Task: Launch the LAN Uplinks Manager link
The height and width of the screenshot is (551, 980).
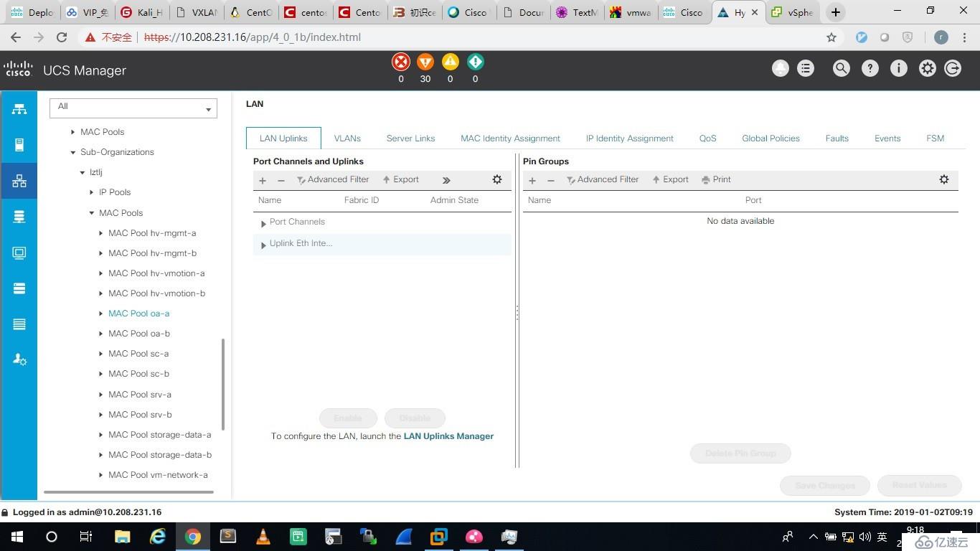Action: (448, 436)
